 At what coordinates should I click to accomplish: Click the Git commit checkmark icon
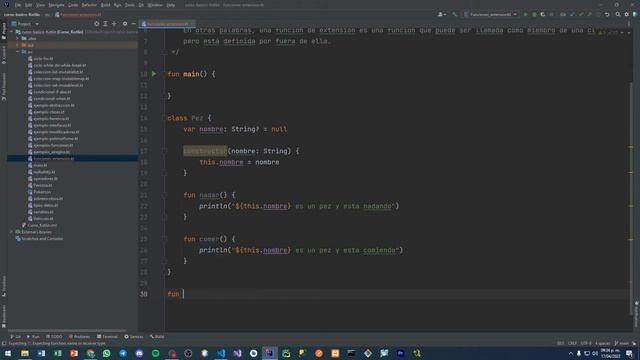coord(581,14)
